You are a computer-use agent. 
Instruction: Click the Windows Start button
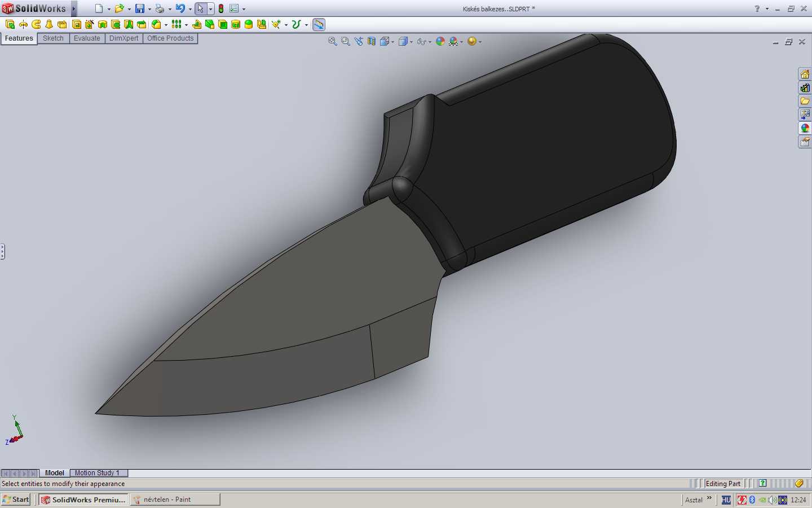click(x=16, y=500)
